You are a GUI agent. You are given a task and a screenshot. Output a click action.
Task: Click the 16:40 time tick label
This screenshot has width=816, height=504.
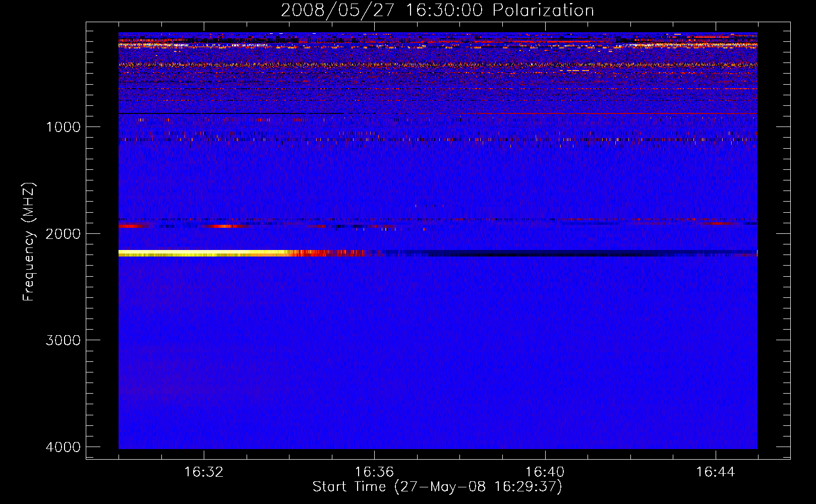tap(545, 472)
